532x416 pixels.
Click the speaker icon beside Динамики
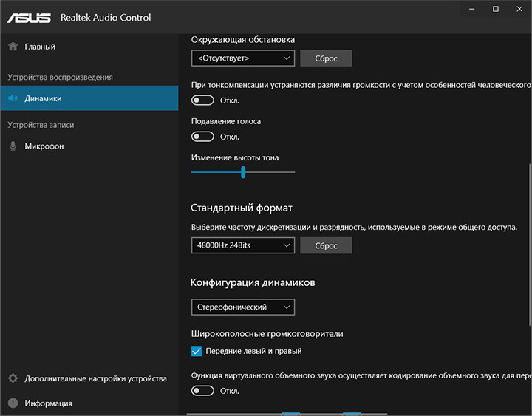click(x=13, y=98)
